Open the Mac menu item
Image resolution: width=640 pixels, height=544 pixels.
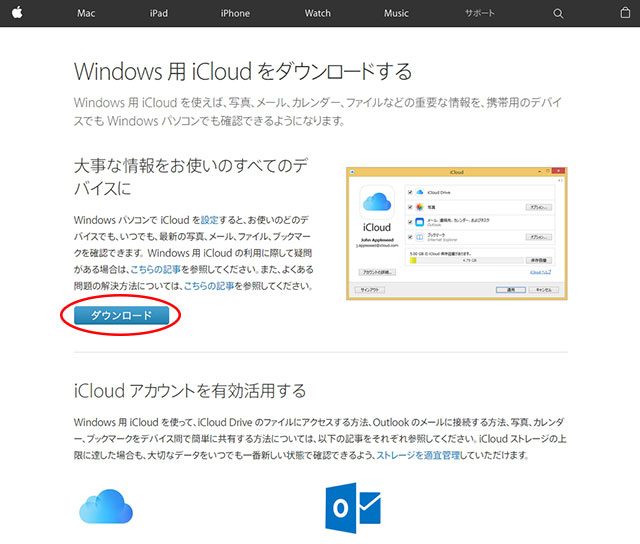pyautogui.click(x=86, y=13)
